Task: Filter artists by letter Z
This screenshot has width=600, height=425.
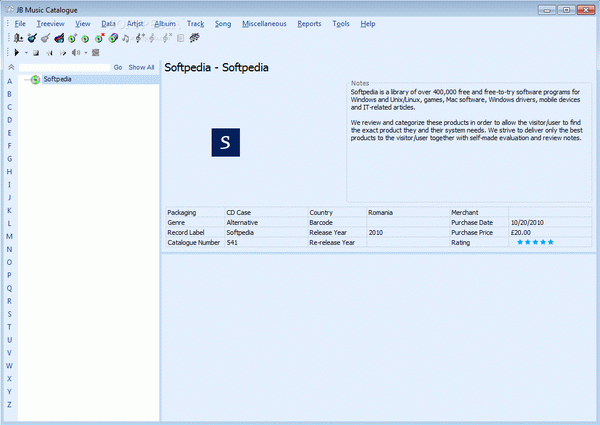Action: [10, 405]
